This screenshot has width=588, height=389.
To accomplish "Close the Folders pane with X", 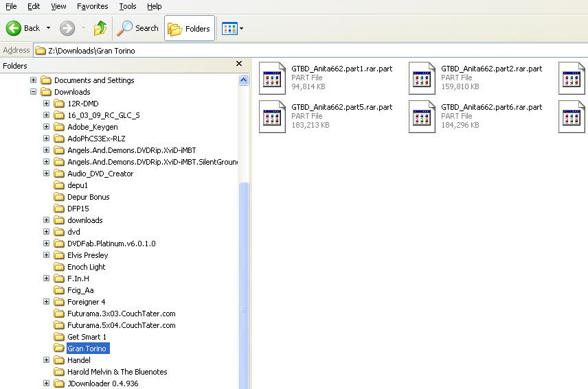I will click(239, 64).
